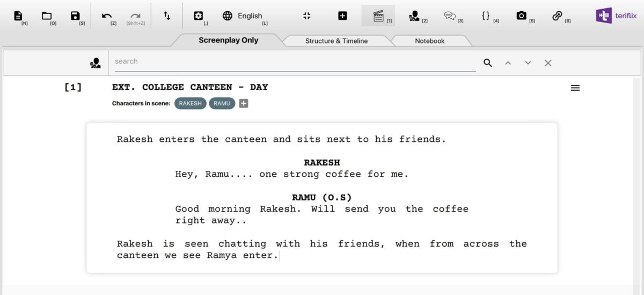Add a character to the scene
This screenshot has height=295, width=644.
[x=244, y=104]
